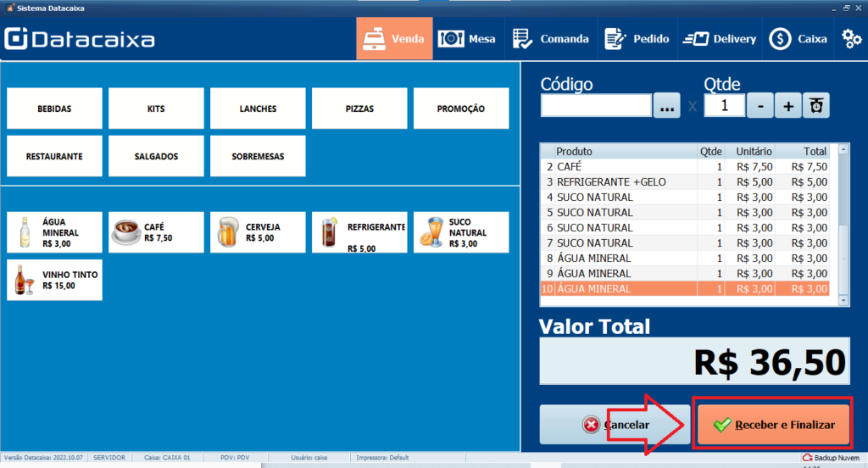The height and width of the screenshot is (468, 868).
Task: Click the Código input field
Action: point(596,106)
